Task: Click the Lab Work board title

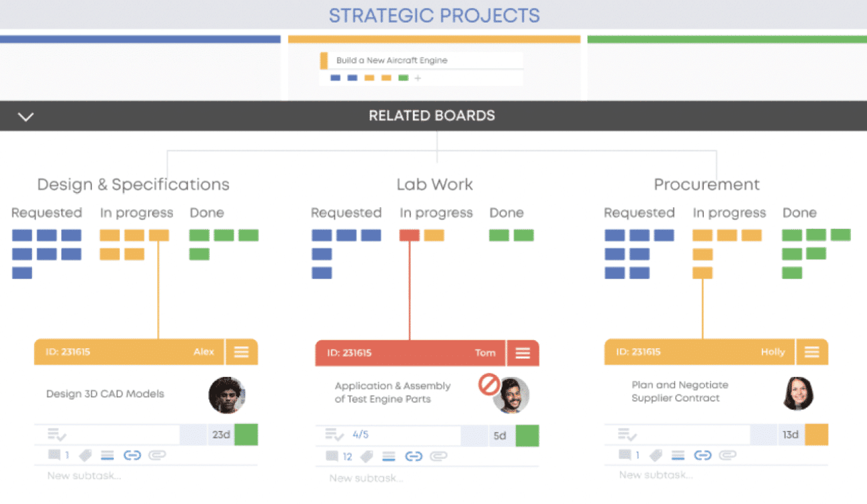Action: pyautogui.click(x=435, y=184)
